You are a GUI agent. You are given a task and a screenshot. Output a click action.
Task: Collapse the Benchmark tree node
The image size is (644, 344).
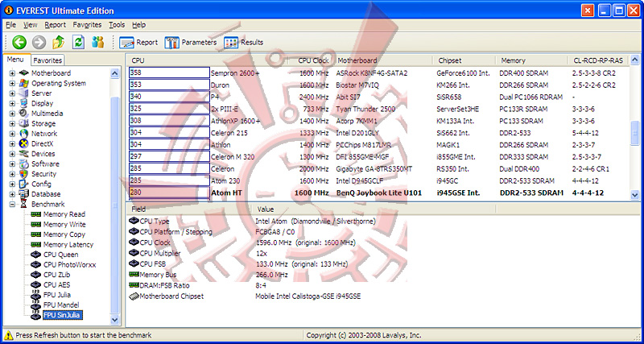pos(12,205)
